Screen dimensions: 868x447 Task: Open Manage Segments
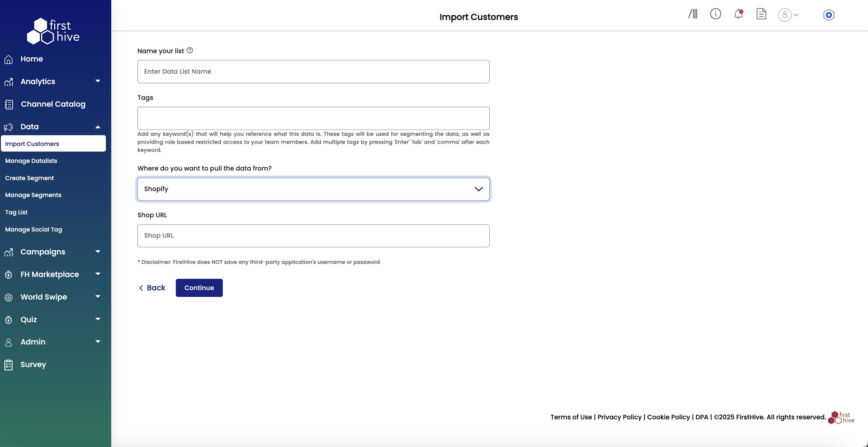point(33,195)
